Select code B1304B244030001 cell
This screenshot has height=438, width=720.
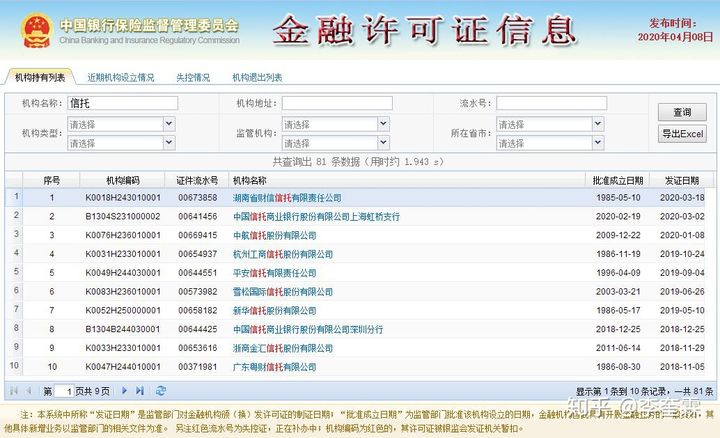[x=123, y=330]
